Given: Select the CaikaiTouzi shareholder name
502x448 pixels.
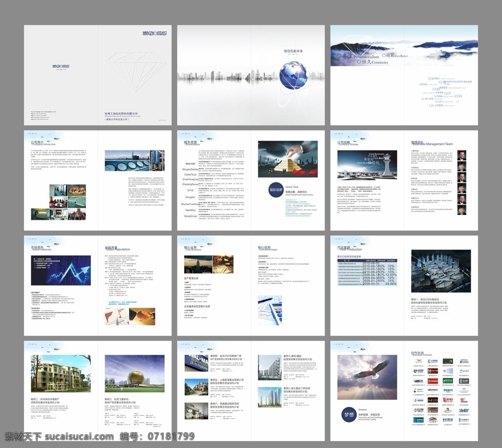Looking at the screenshot, I should click(x=191, y=174).
